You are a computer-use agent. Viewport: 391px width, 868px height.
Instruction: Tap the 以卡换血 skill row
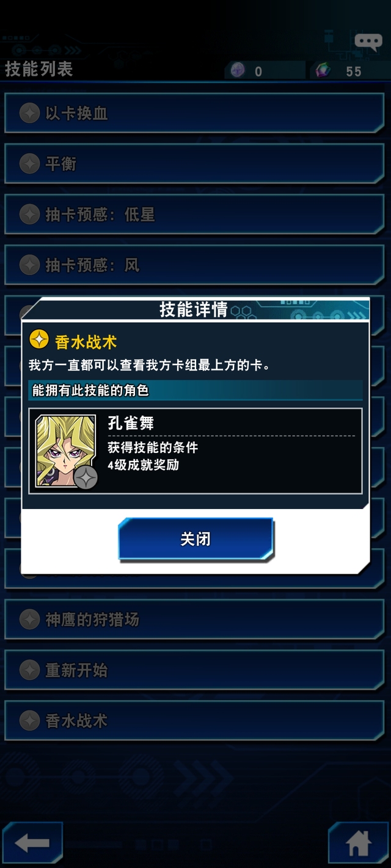click(194, 113)
